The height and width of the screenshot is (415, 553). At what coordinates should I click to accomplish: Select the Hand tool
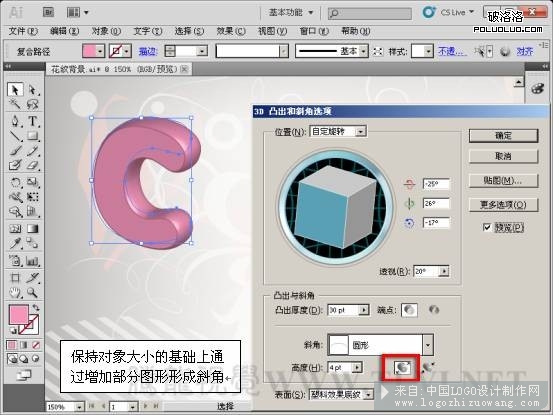(x=15, y=292)
